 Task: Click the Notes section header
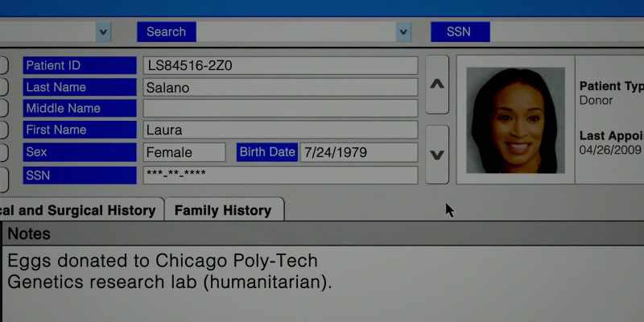pos(322,234)
